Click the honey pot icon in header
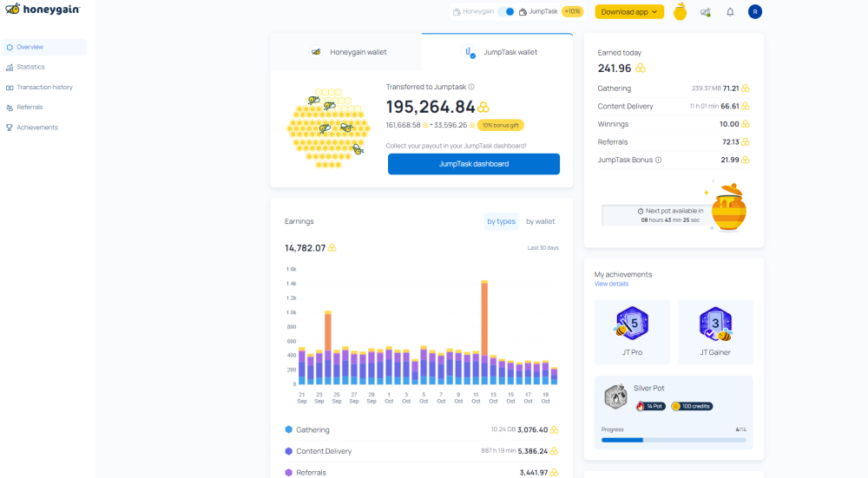868x478 pixels. click(x=680, y=11)
